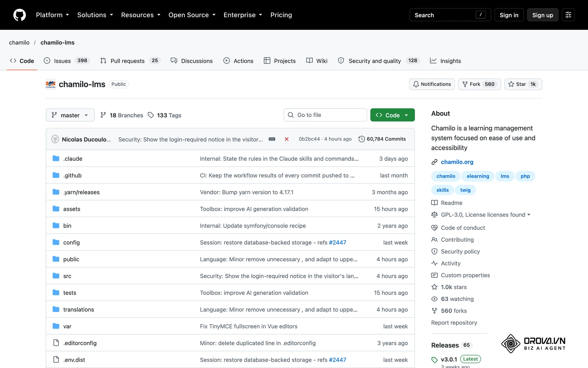Click the star icon beside 1.0k stars
This screenshot has height=368, width=588.
click(434, 287)
